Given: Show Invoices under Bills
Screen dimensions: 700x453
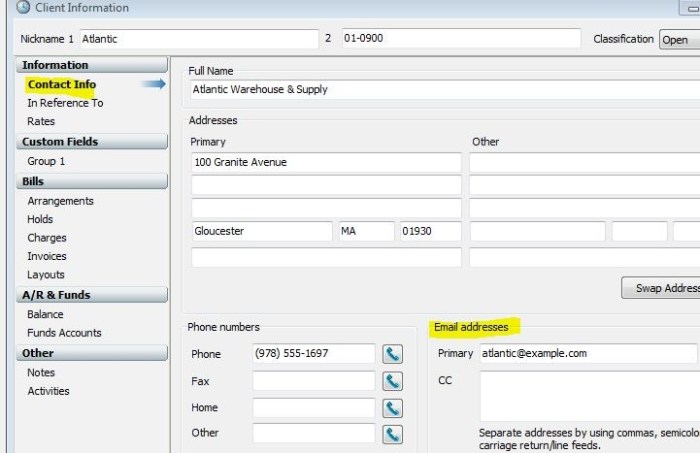Looking at the screenshot, I should (x=47, y=256).
